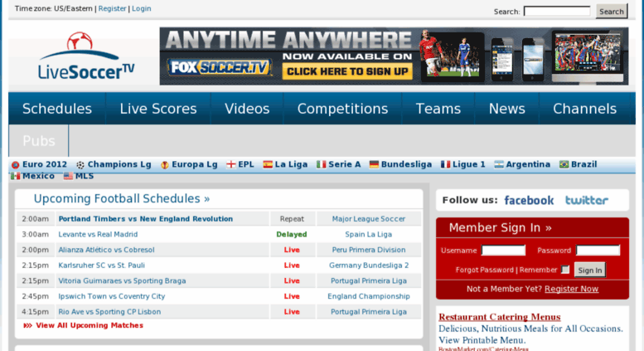
Task: Open Ipswich Town vs Coventry City match
Action: [x=112, y=296]
